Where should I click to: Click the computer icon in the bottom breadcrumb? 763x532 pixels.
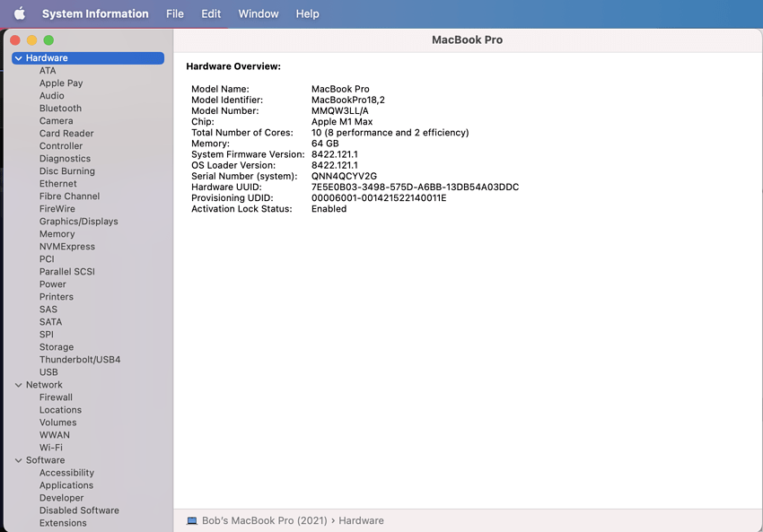point(190,520)
